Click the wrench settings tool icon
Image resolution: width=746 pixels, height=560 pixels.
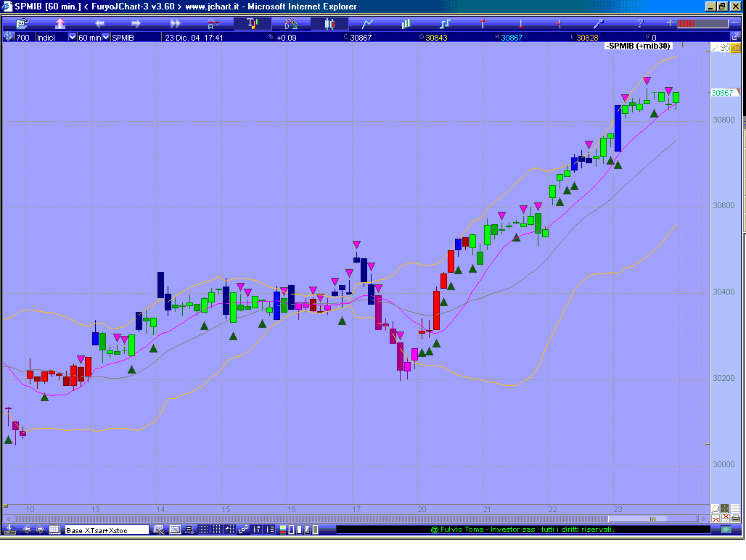pos(599,24)
